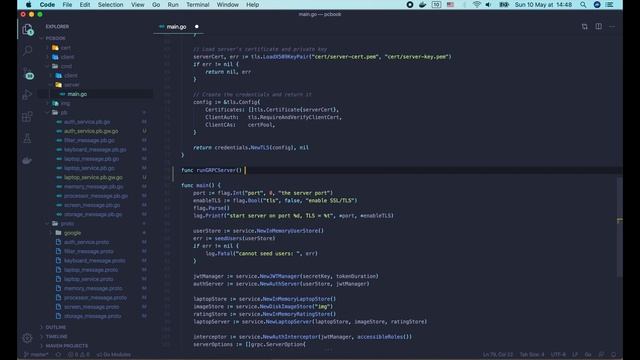Viewport: 640px width, 360px height.
Task: Open the Wi-Fi menu in menu bar
Action: tap(476, 4)
